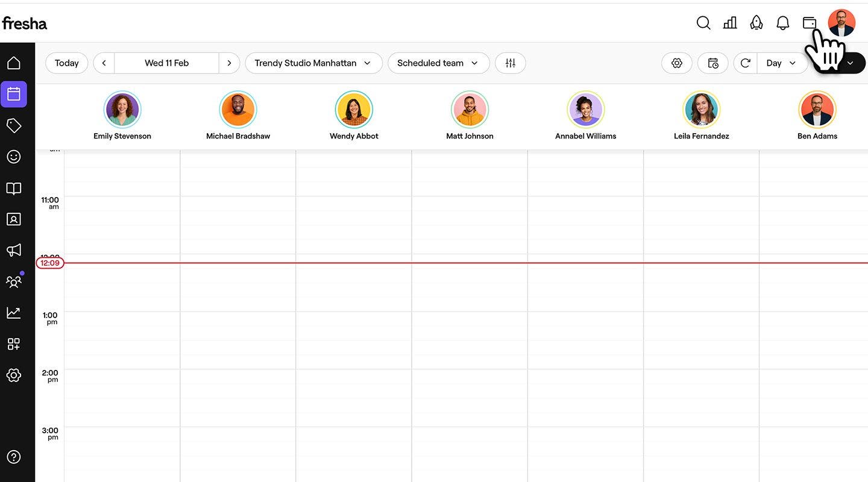This screenshot has width=868, height=482.
Task: Open the Help question mark icon
Action: (13, 457)
